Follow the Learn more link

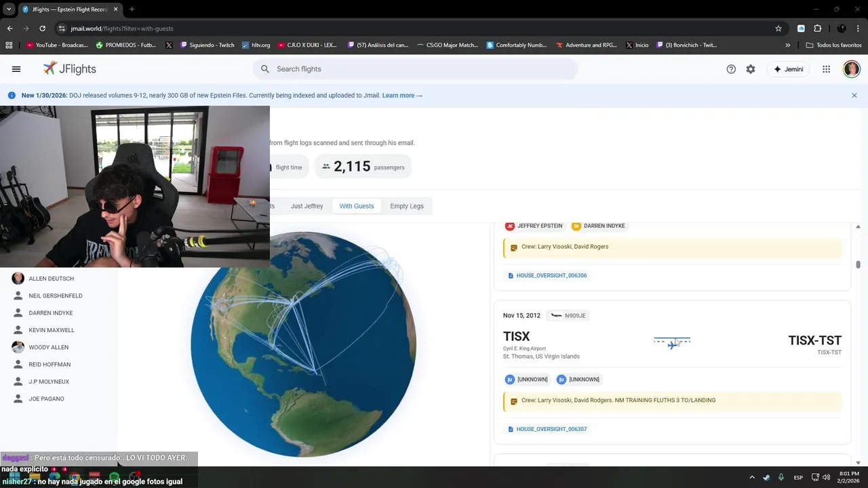click(402, 96)
